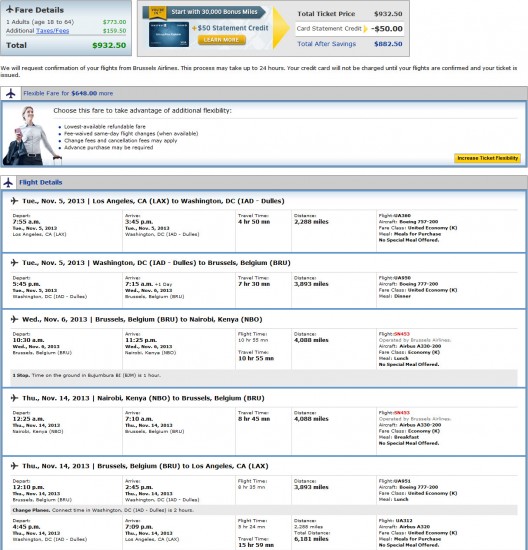Click the Total After Savings label
This screenshot has width=528, height=550.
[x=327, y=44]
